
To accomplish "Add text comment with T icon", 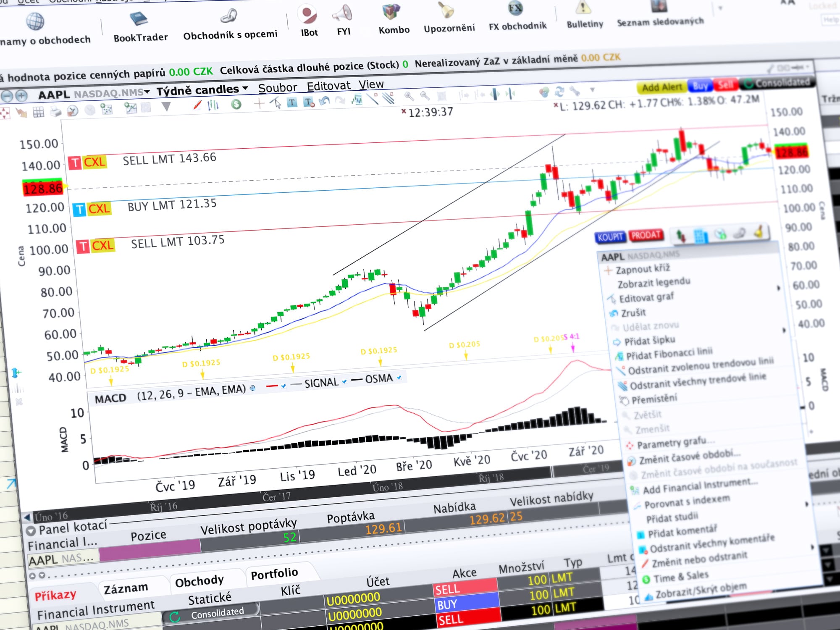I will click(x=292, y=102).
